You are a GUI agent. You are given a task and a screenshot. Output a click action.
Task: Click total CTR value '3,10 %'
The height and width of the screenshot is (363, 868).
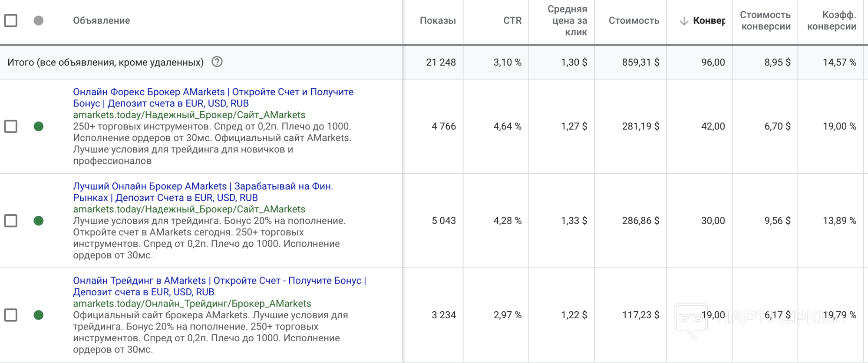(x=508, y=62)
